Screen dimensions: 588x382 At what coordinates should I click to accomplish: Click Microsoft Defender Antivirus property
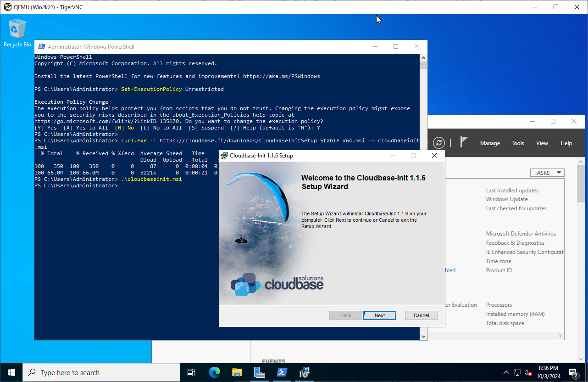(x=521, y=234)
